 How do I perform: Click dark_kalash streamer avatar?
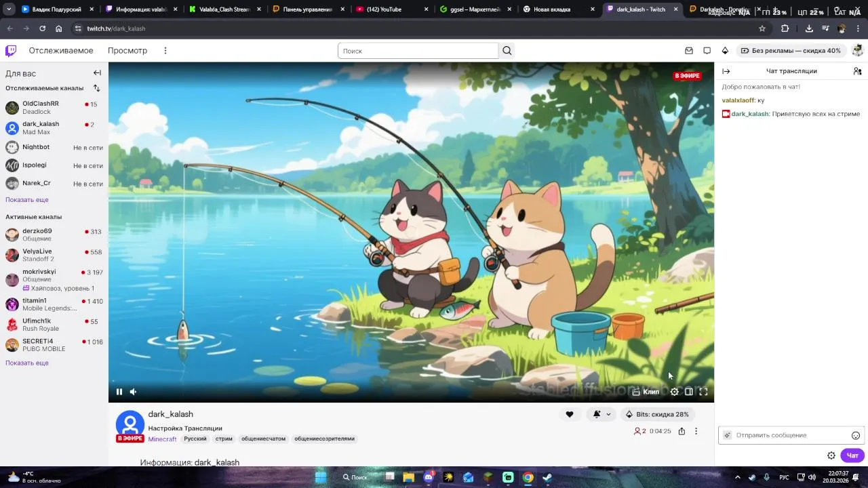130,426
